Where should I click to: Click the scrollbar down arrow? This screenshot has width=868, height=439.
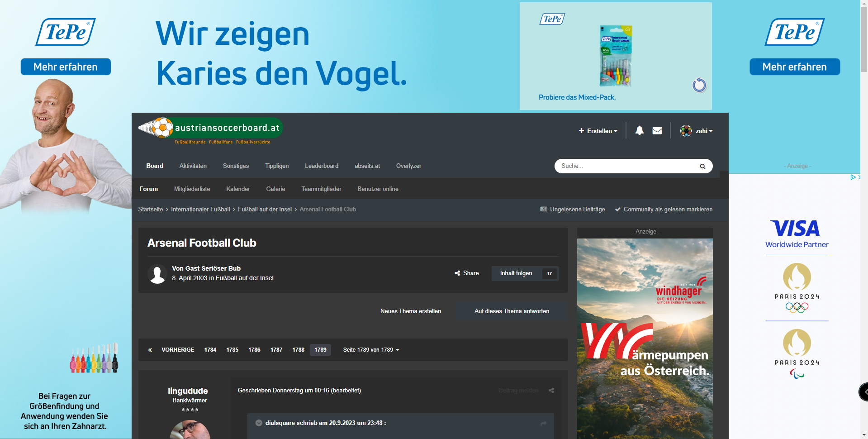(864, 435)
